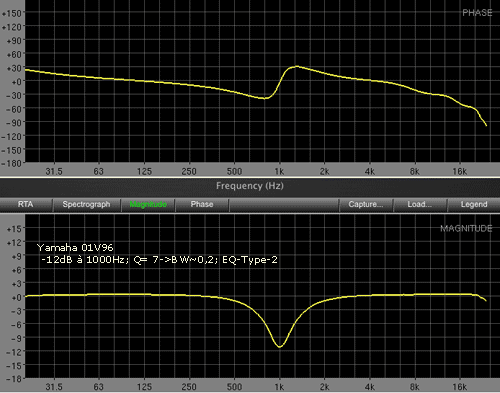Click the -12dB à 1000Hz annotation line
The image size is (500, 393).
click(159, 260)
